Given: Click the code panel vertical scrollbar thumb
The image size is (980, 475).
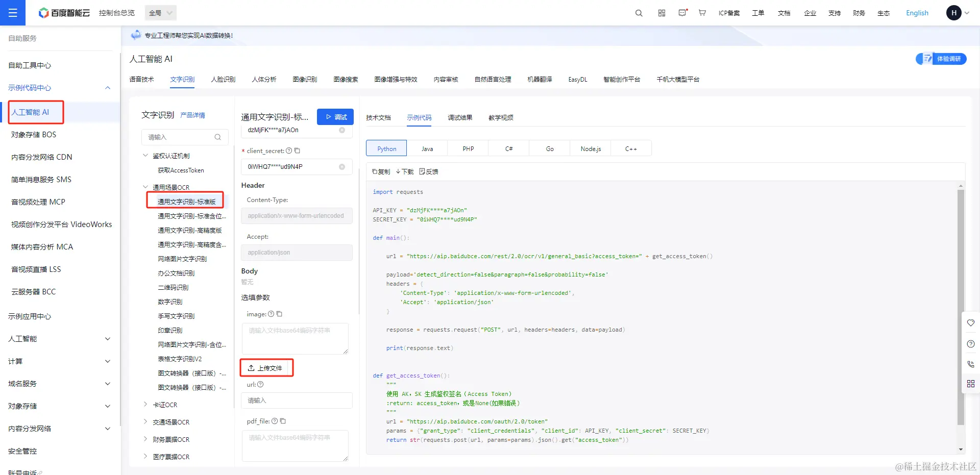Looking at the screenshot, I should (x=961, y=307).
